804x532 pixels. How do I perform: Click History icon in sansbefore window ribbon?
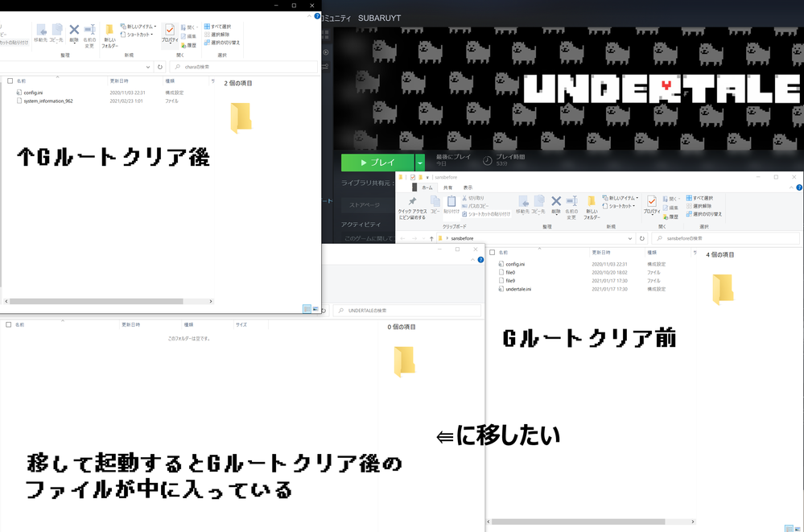(670, 217)
